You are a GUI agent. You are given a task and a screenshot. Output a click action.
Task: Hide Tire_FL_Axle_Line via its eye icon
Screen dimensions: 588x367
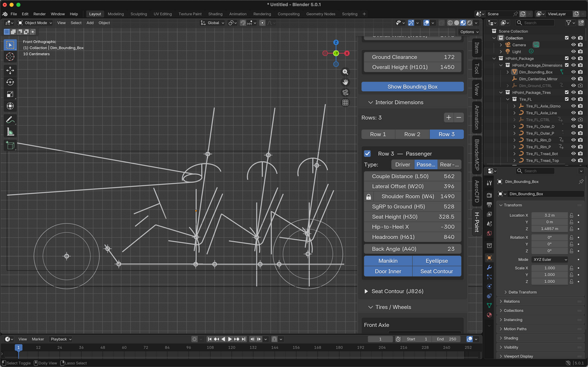(x=573, y=113)
